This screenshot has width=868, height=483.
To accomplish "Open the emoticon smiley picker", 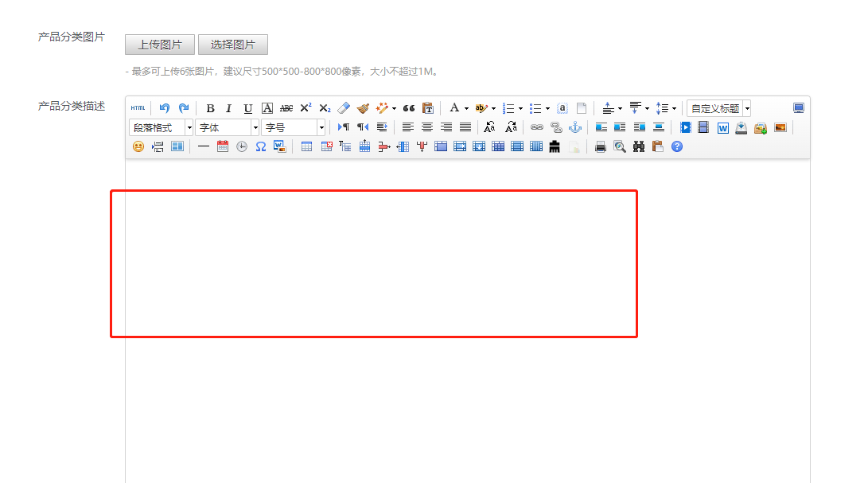I will (x=138, y=146).
